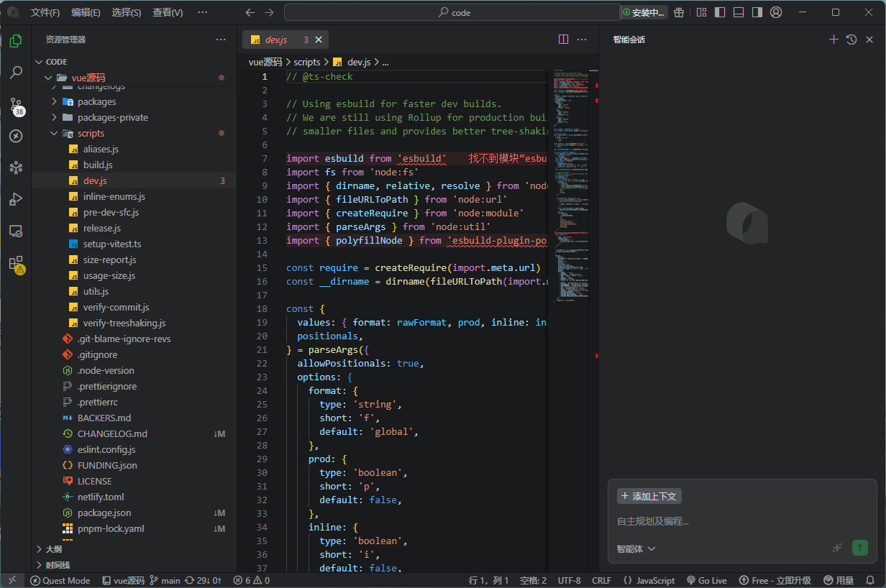Open the 文件(F) menu
The width and height of the screenshot is (886, 588).
pos(45,12)
